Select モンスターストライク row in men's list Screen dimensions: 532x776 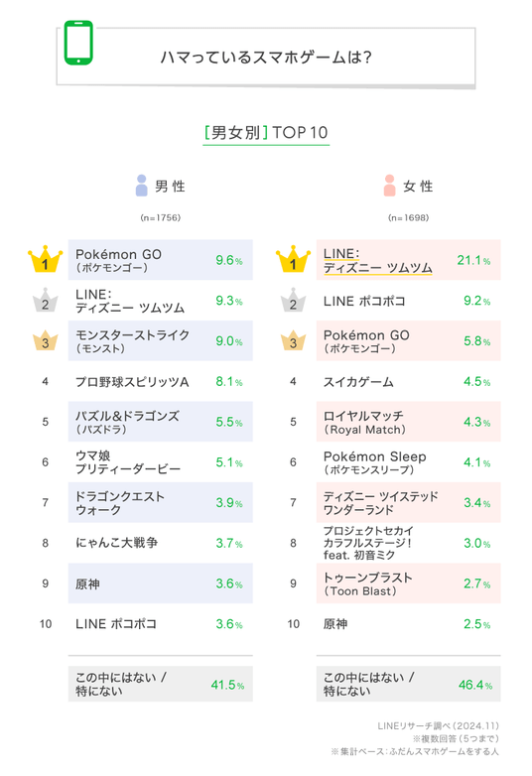coord(161,340)
